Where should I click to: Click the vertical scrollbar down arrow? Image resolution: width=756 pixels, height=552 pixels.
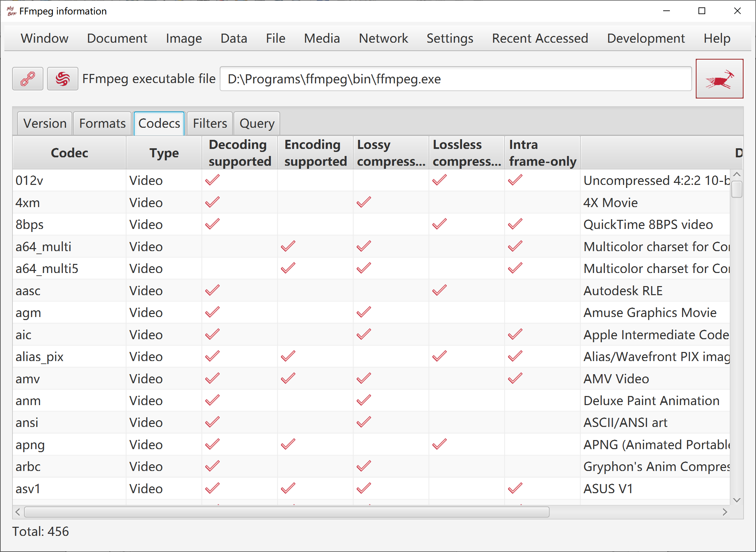click(x=737, y=500)
